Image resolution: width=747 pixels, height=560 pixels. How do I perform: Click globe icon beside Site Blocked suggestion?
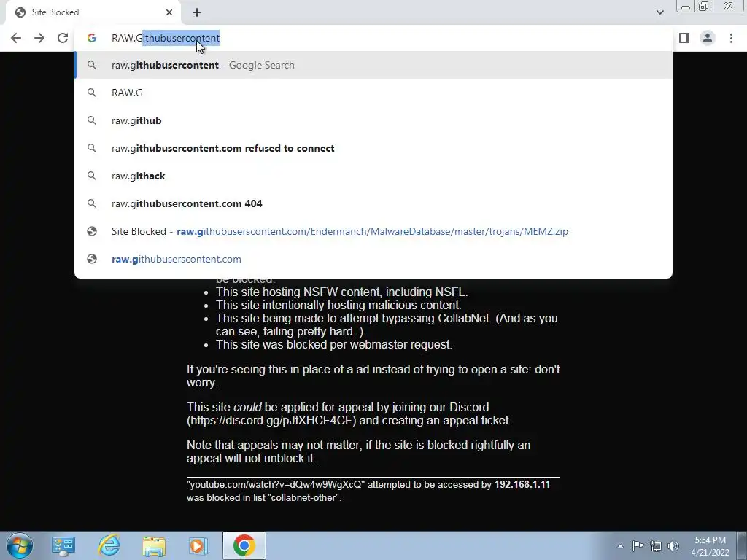point(91,231)
